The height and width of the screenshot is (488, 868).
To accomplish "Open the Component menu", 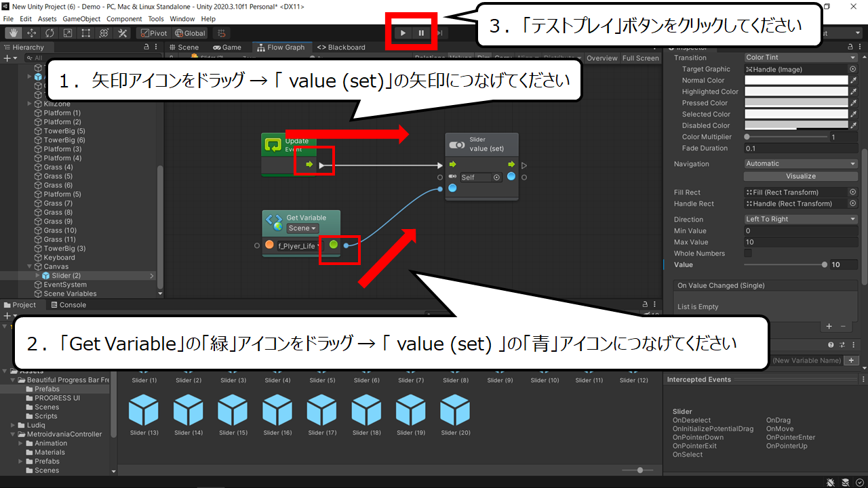I will point(125,19).
